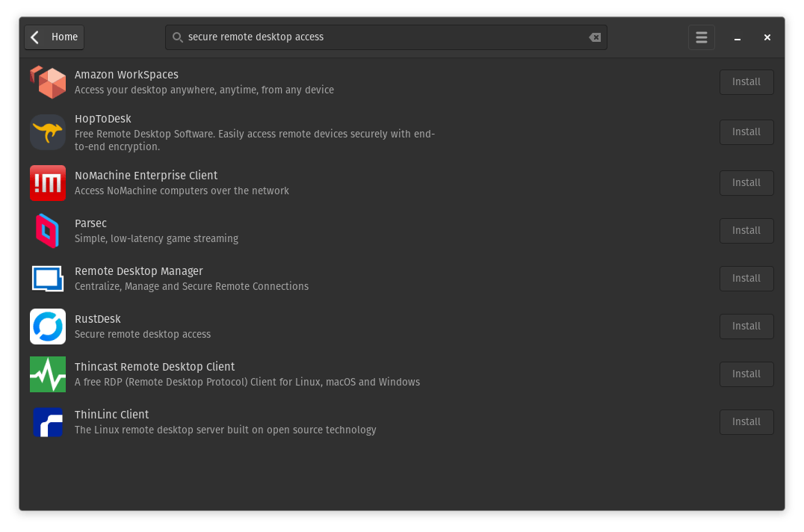Install Parsec
The image size is (804, 532).
coord(746,231)
